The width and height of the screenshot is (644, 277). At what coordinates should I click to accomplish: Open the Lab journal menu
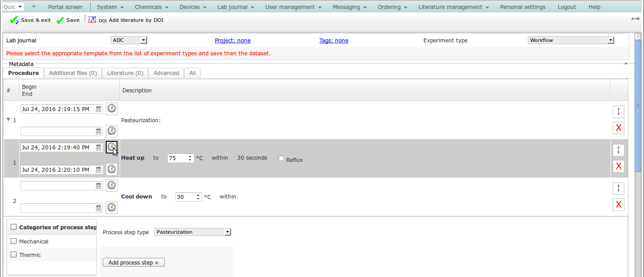[x=235, y=7]
